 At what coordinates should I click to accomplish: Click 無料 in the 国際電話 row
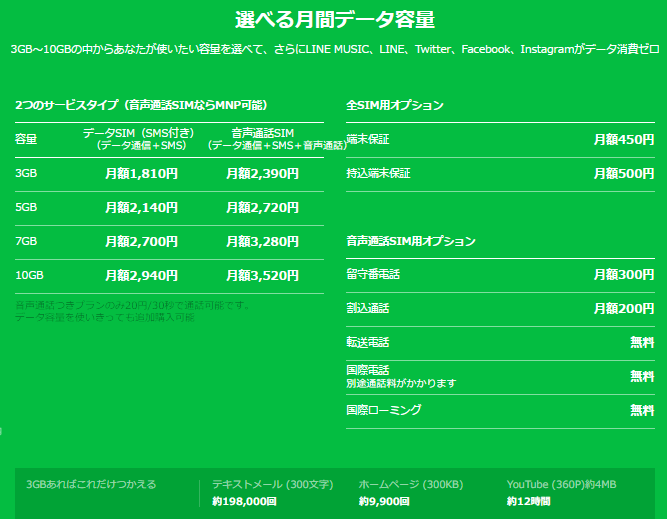(x=642, y=376)
